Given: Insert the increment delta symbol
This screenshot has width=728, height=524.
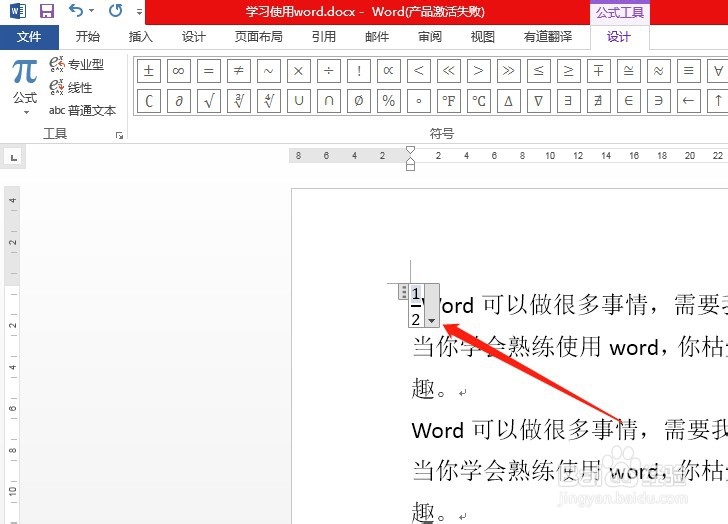Looking at the screenshot, I should pyautogui.click(x=508, y=101).
